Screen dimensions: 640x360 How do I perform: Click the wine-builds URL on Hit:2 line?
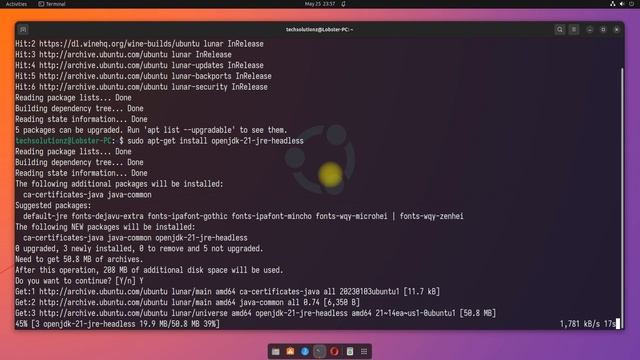coord(119,44)
